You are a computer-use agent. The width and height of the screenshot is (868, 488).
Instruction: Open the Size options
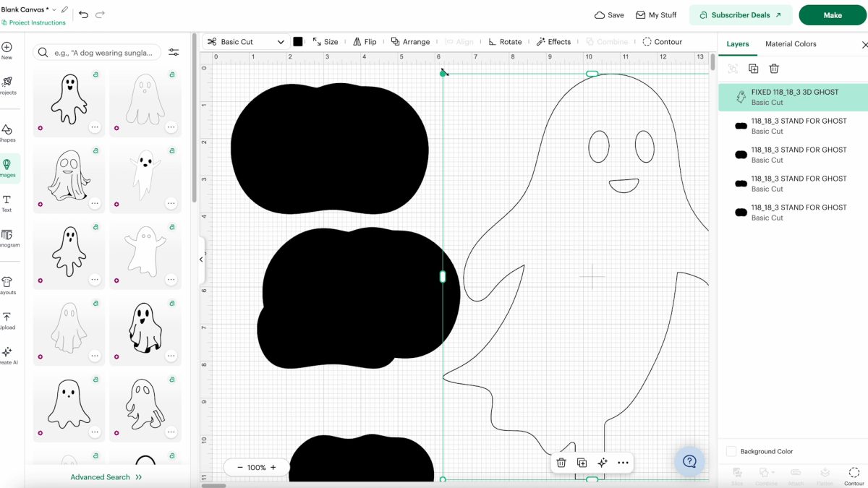click(325, 42)
